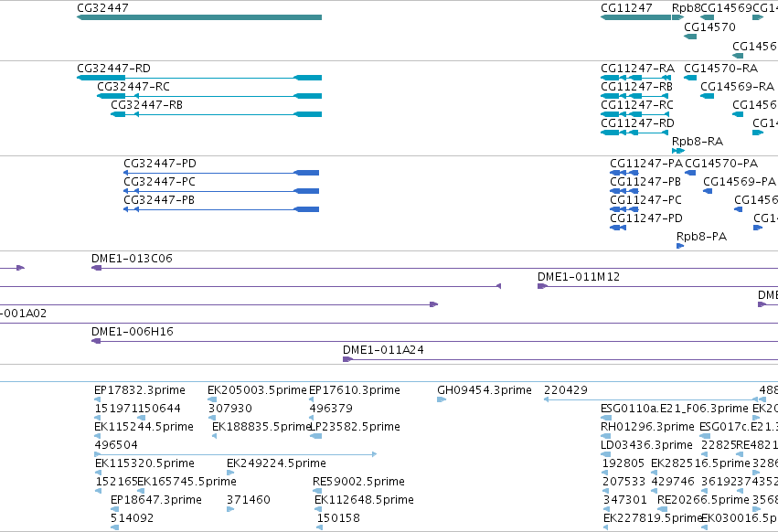Click the DME1-011M12 clone start arrow

coord(542,286)
